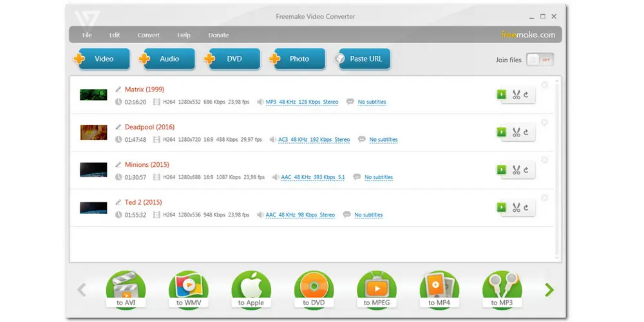Toggle the Join files switch
Screen dimensions: 644x322
point(540,60)
